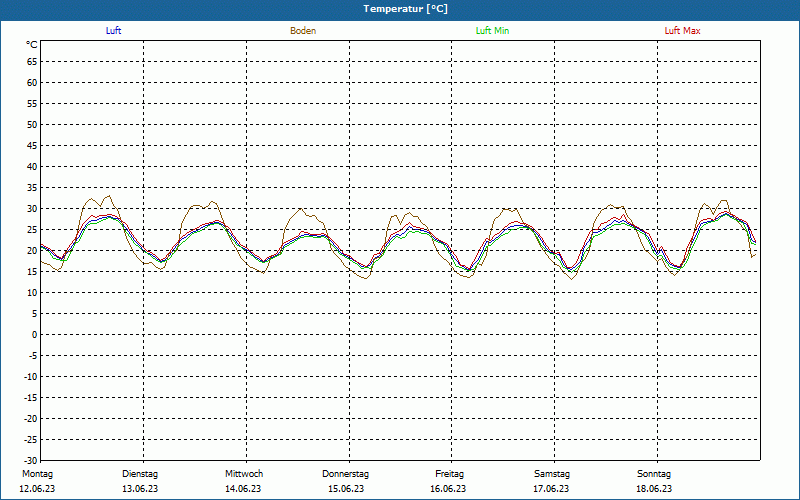Click the date 14.06.23
Screen dimensions: 800x500
[243, 489]
